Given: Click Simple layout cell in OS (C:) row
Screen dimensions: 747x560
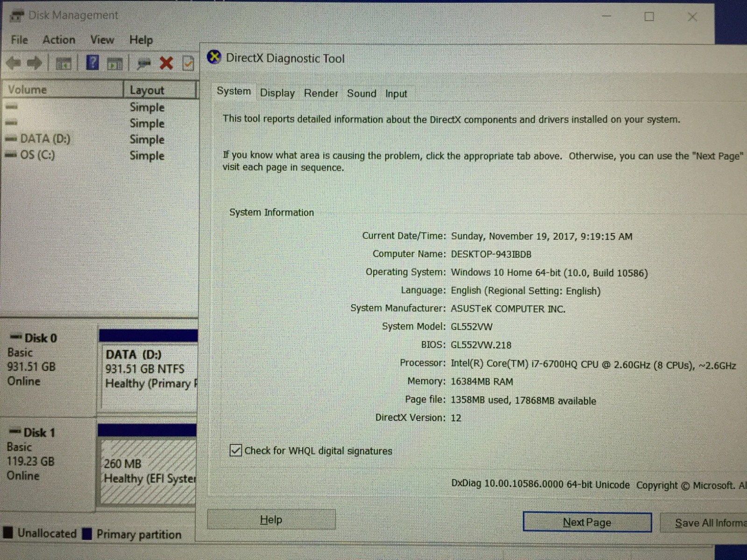Looking at the screenshot, I should point(147,155).
